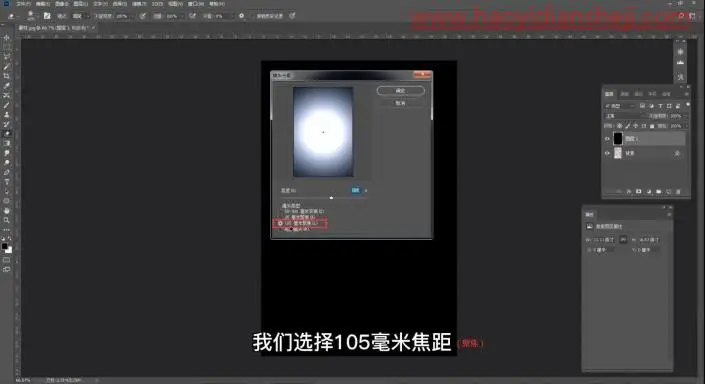Screen dimensions: 705x384
Task: Toggle layer filtering switch in Layers panel
Action: coord(688,106)
